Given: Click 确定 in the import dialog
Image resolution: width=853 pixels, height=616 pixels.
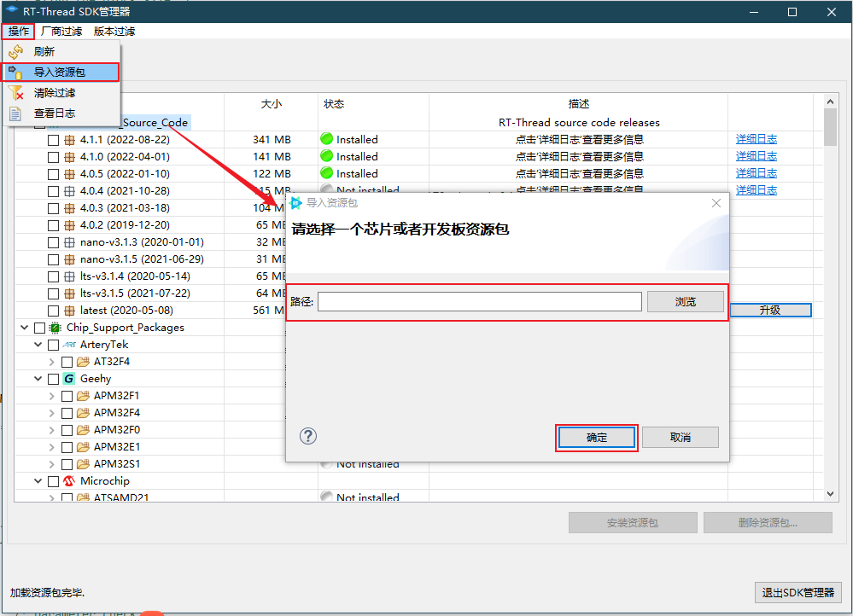Looking at the screenshot, I should tap(596, 437).
